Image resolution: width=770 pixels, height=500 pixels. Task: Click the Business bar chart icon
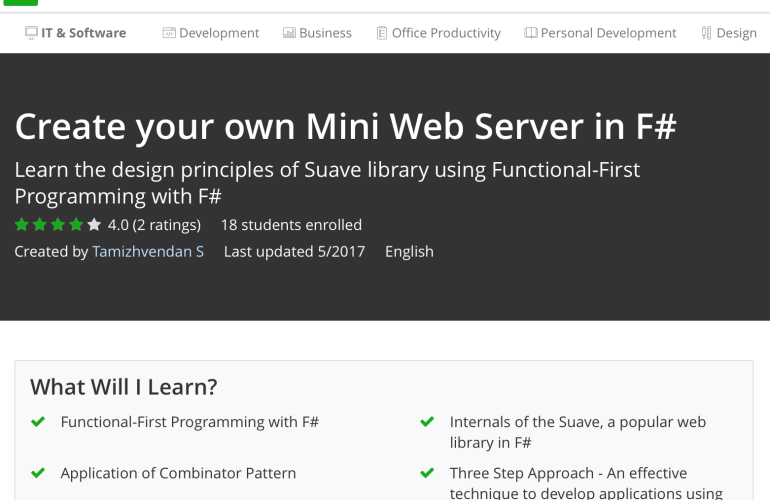pyautogui.click(x=289, y=33)
